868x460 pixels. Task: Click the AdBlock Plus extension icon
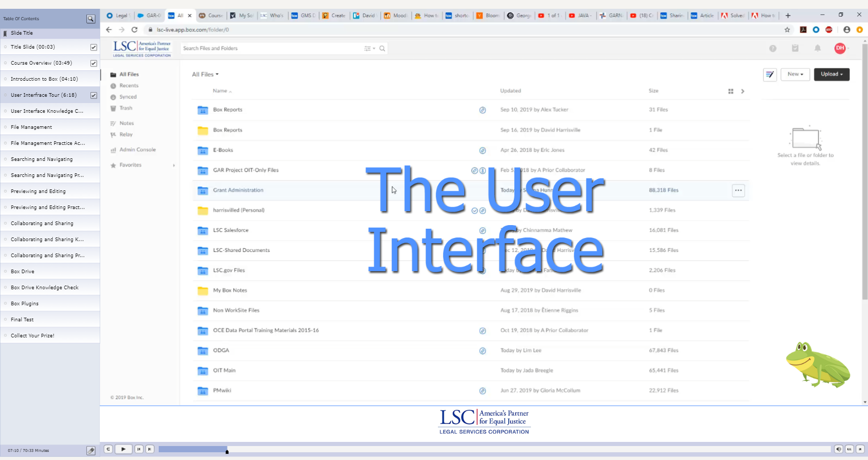click(829, 30)
